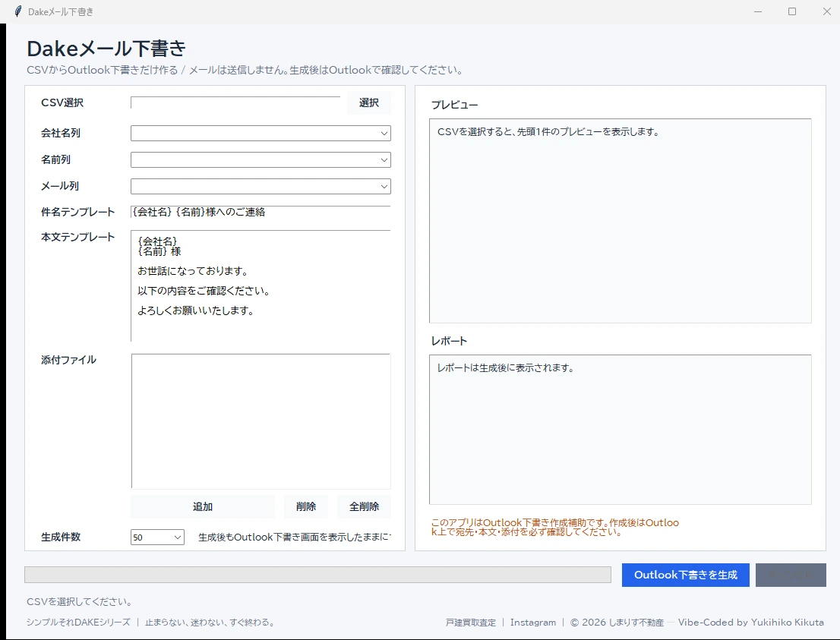Screen dimensions: 840x640
Task: Open the 生成件数 dropdown showing 50
Action: pos(157,538)
